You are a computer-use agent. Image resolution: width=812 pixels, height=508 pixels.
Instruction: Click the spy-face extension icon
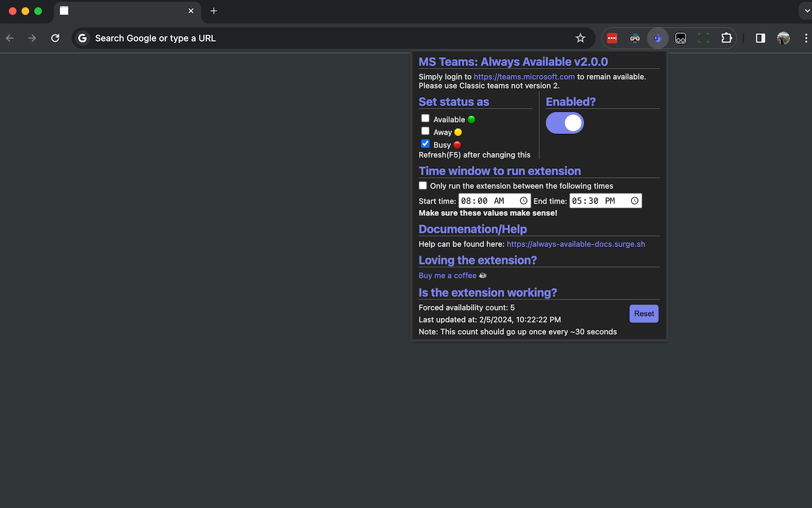click(635, 38)
